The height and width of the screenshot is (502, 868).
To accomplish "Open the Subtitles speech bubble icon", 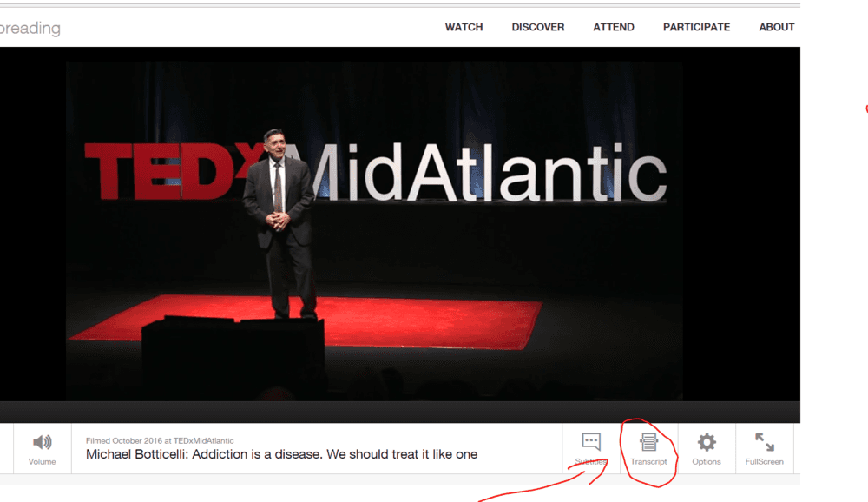I will click(x=591, y=441).
